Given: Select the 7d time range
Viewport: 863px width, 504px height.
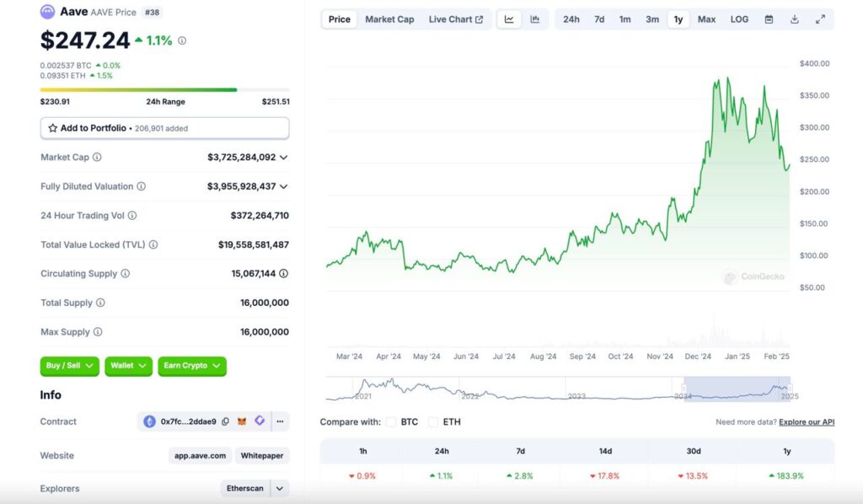Looking at the screenshot, I should (599, 19).
